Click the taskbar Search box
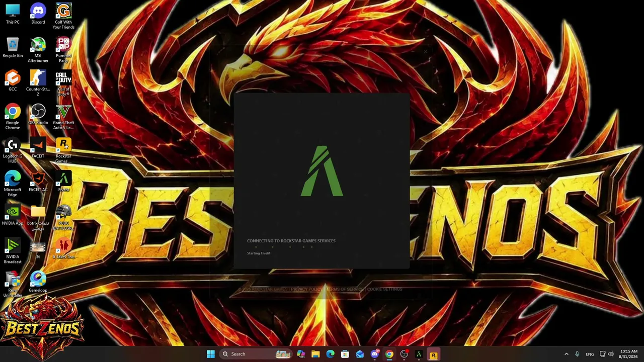 click(255, 354)
